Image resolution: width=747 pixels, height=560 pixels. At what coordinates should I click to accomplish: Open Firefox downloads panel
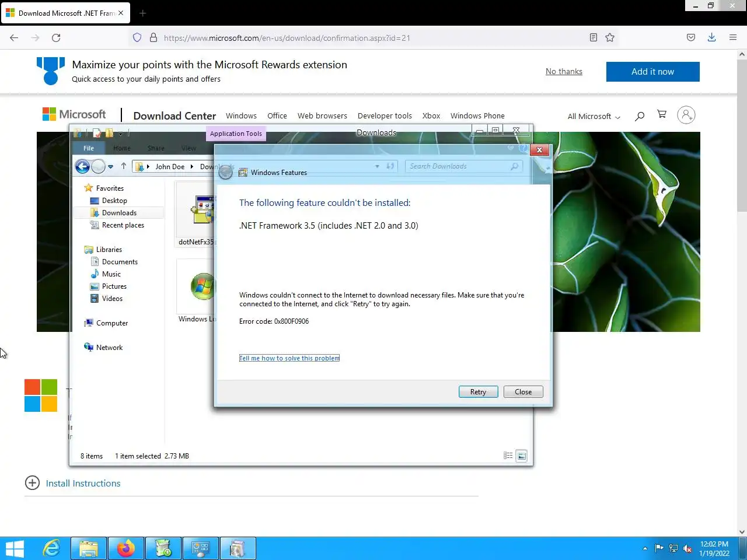click(712, 38)
